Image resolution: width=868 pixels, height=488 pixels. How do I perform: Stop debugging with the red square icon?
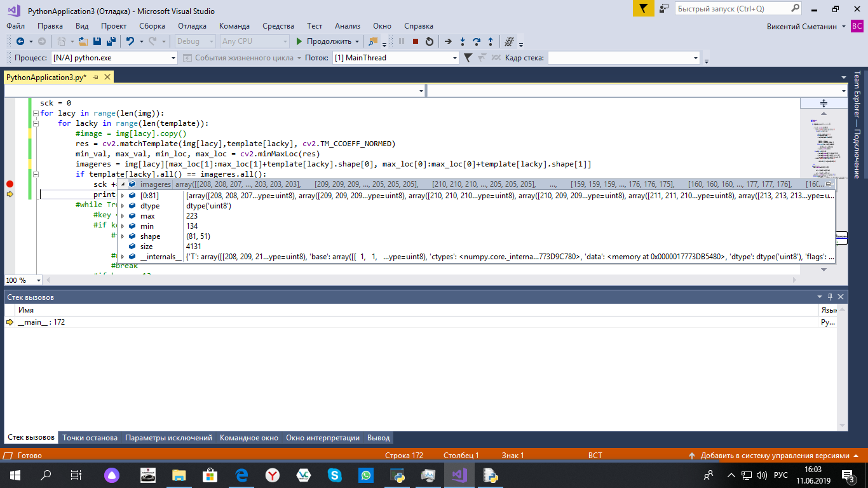pyautogui.click(x=415, y=41)
